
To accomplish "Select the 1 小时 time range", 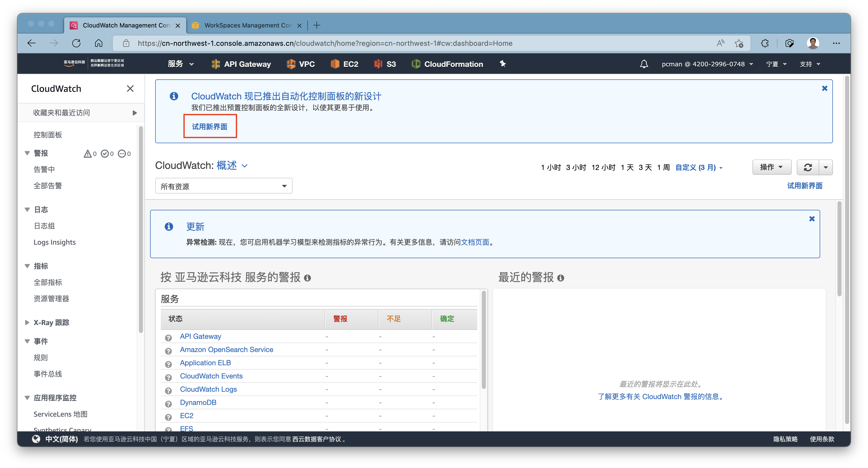I will pyautogui.click(x=551, y=167).
